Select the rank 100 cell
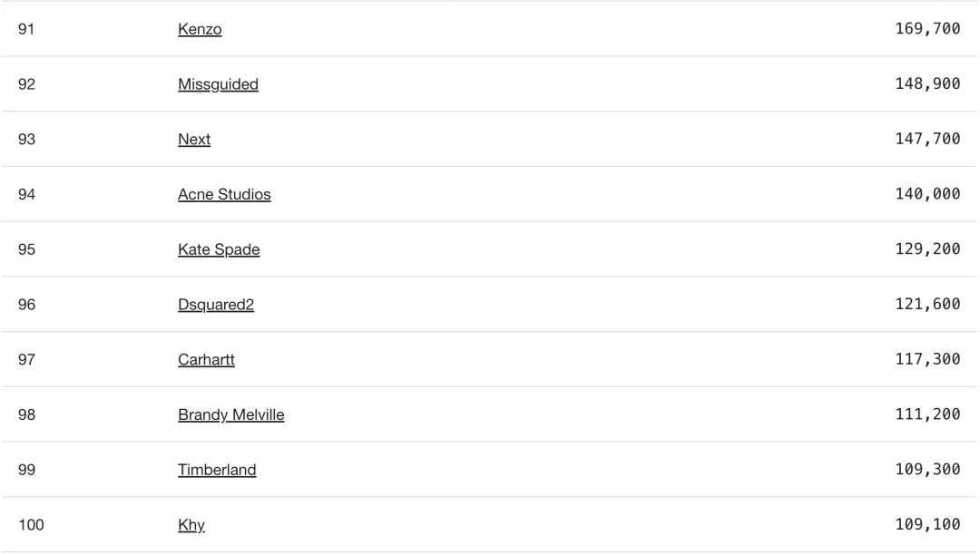 click(31, 525)
